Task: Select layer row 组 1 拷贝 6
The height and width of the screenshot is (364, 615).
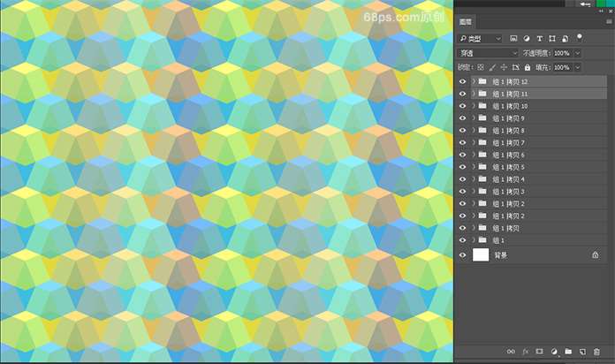Action: click(x=538, y=155)
